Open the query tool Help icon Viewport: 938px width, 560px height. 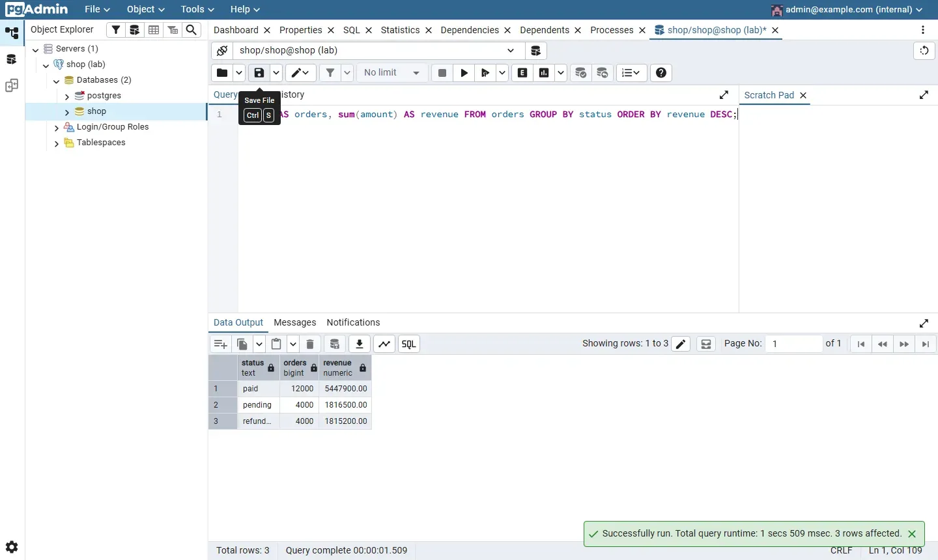(661, 73)
